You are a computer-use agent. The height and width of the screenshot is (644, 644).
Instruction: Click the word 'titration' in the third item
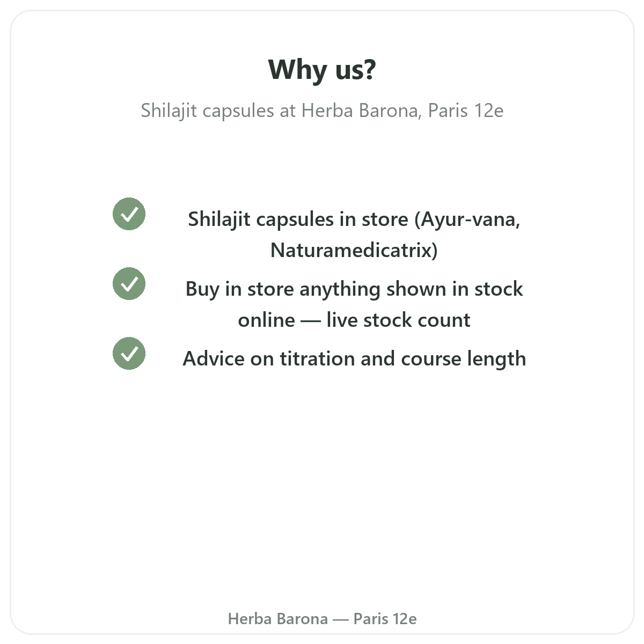(318, 359)
